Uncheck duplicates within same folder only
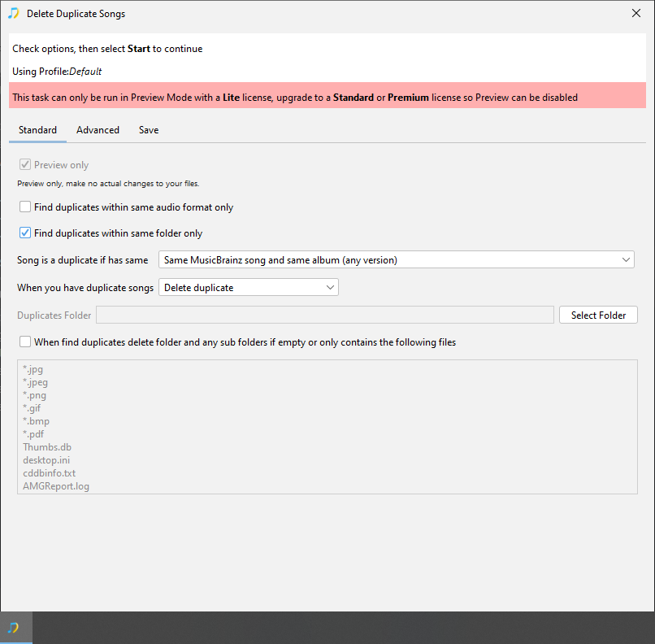 [x=25, y=233]
